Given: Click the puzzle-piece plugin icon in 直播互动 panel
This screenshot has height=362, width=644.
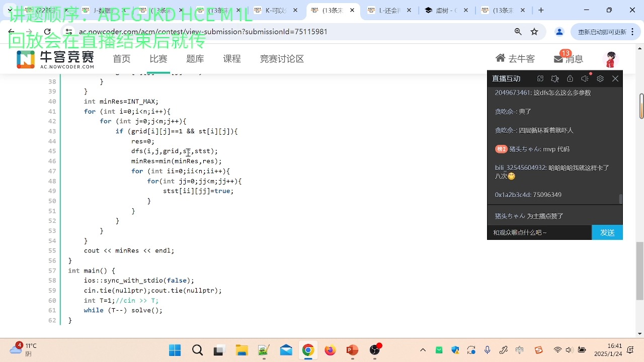Looking at the screenshot, I should tap(555, 78).
